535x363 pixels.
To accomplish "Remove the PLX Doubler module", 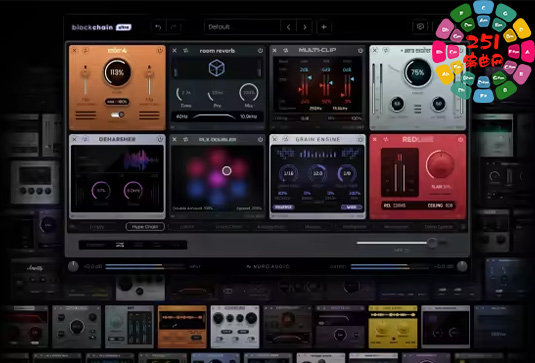I will pos(174,139).
